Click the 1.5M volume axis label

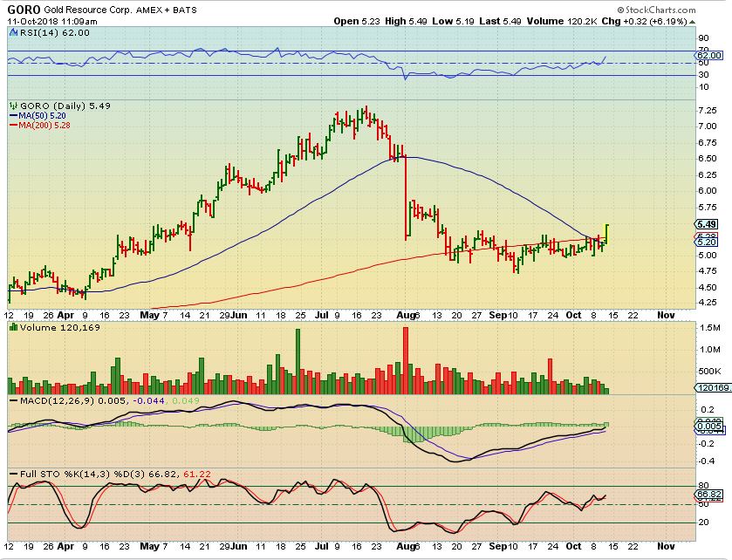[x=709, y=328]
